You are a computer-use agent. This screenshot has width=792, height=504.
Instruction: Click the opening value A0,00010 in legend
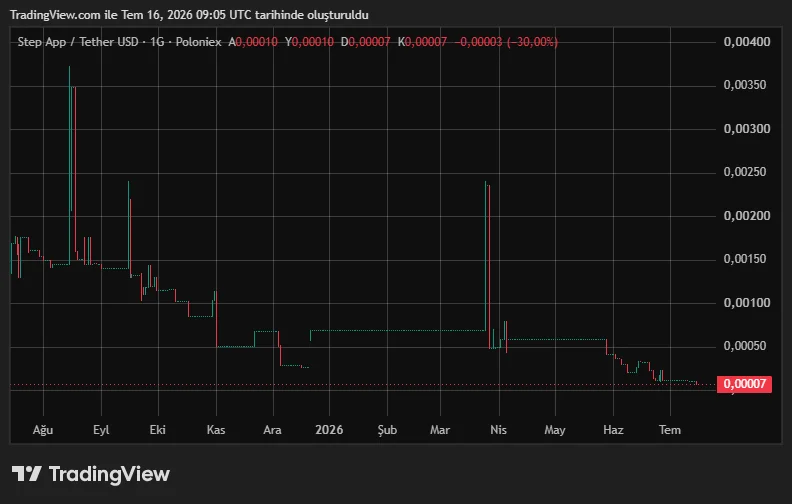point(253,42)
